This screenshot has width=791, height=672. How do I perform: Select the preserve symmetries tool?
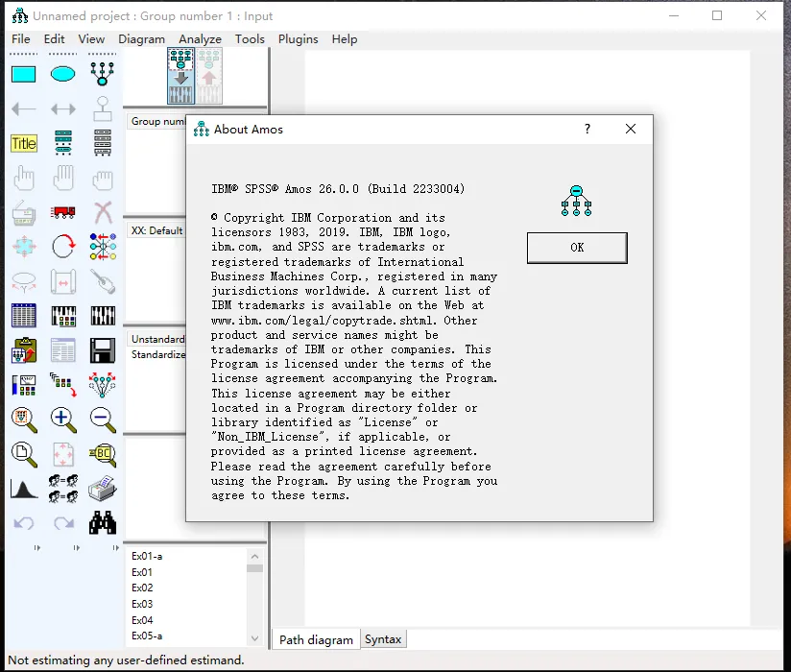click(103, 385)
